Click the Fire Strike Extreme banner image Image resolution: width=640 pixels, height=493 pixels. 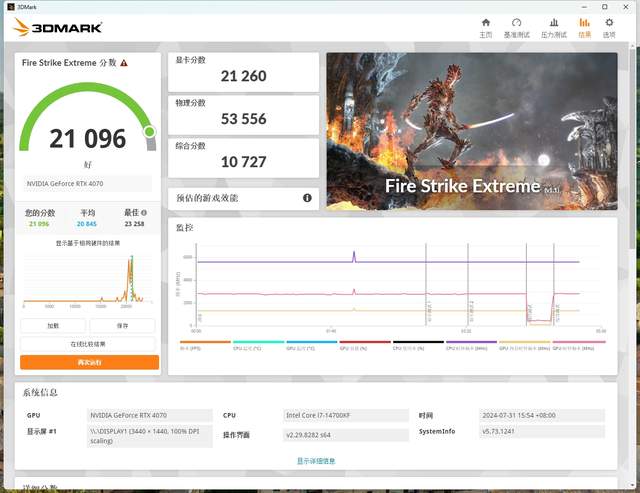coord(472,131)
